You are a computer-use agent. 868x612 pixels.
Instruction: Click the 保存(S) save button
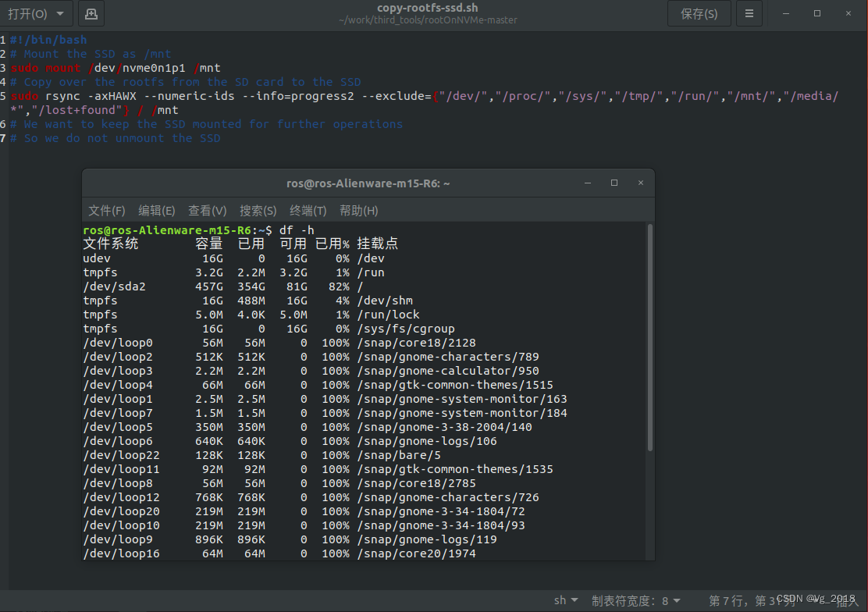coord(699,13)
